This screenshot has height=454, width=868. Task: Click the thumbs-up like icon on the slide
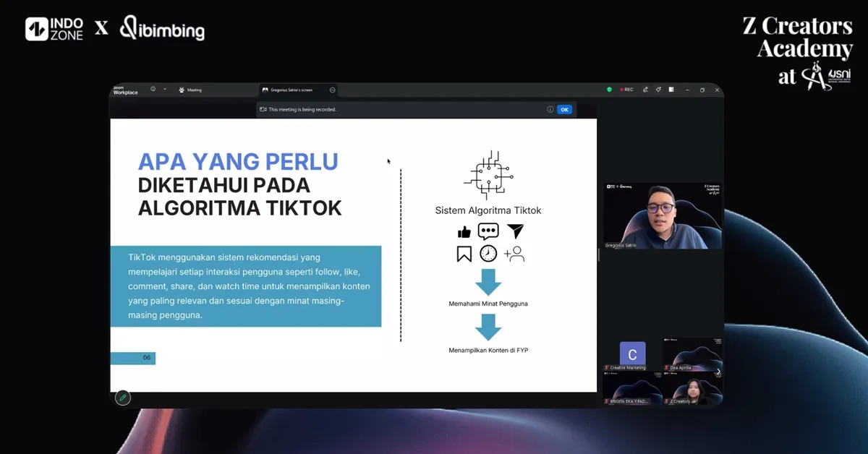[464, 232]
